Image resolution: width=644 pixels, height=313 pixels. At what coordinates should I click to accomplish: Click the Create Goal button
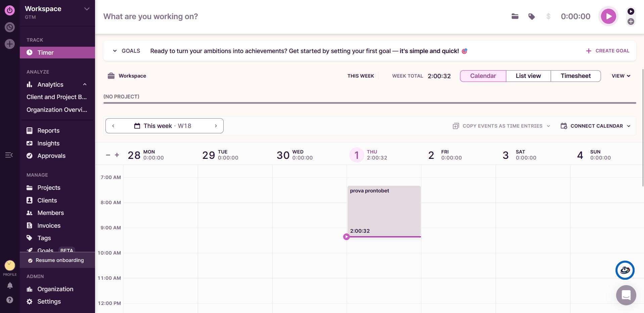click(x=608, y=51)
